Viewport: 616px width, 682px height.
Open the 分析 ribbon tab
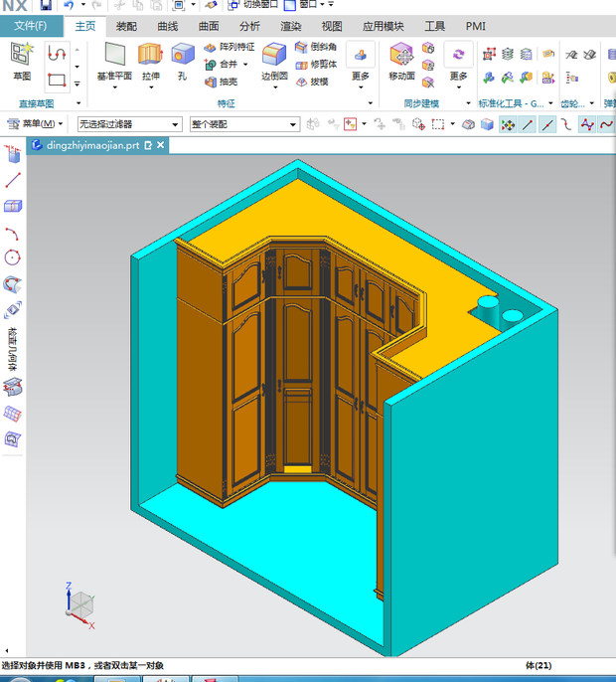click(249, 26)
